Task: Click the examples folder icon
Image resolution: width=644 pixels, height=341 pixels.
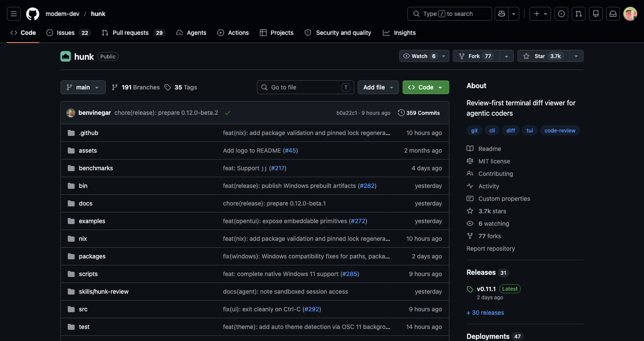Action: pyautogui.click(x=71, y=221)
